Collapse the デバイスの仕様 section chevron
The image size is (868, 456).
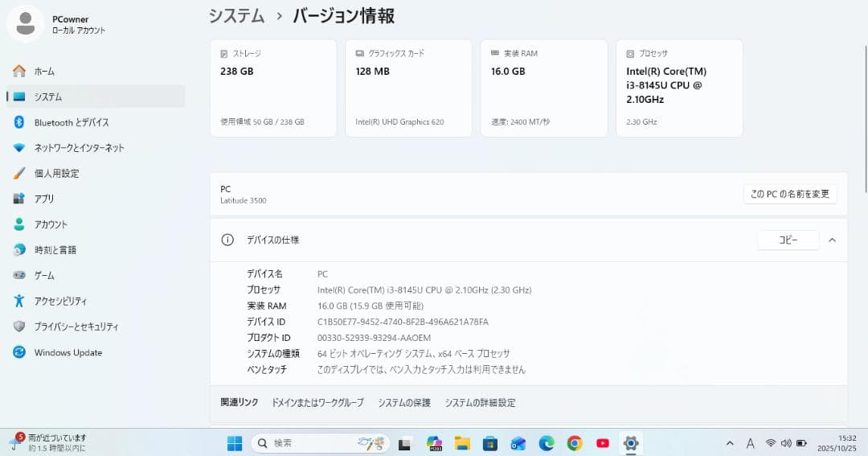[832, 240]
